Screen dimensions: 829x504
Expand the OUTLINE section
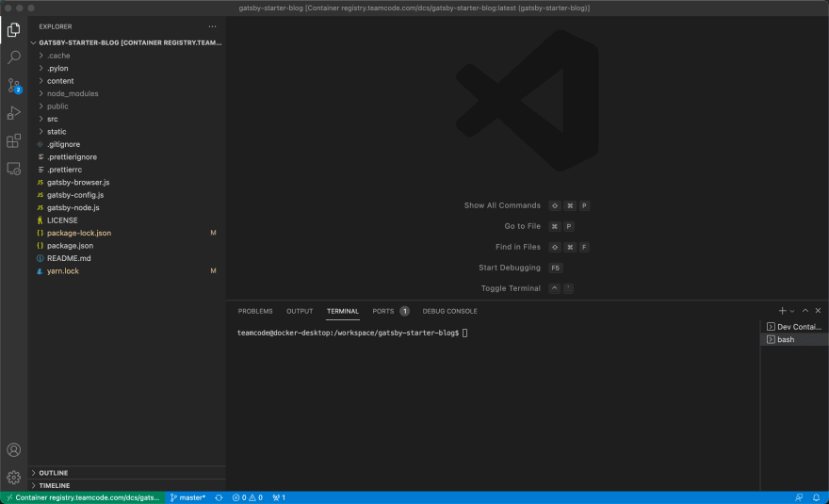pyautogui.click(x=127, y=473)
